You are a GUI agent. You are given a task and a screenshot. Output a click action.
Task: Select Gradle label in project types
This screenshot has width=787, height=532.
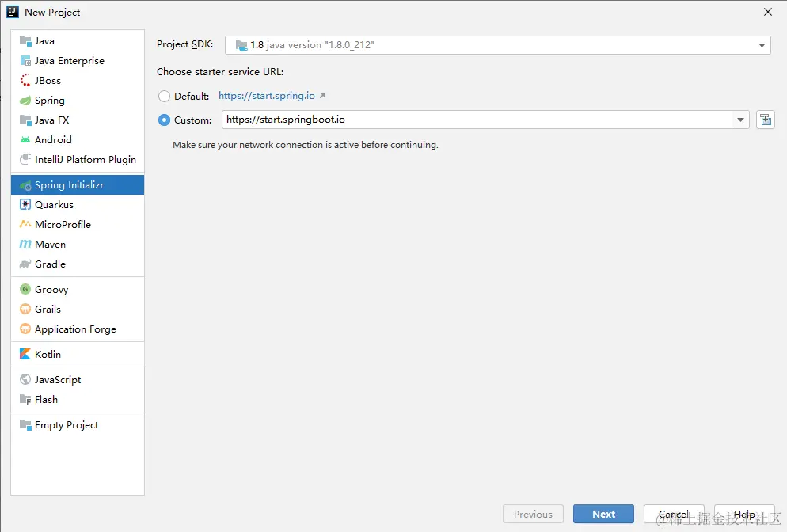(50, 264)
